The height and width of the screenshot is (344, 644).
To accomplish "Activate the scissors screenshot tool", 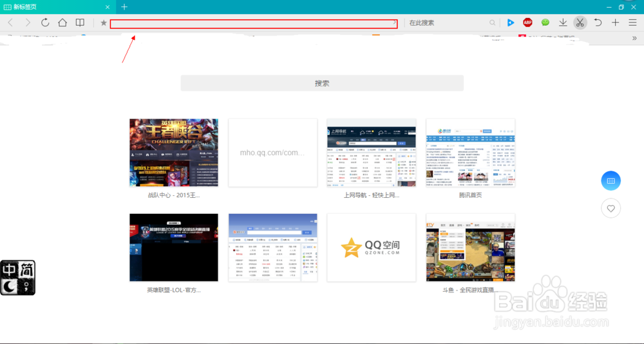I will click(x=580, y=23).
